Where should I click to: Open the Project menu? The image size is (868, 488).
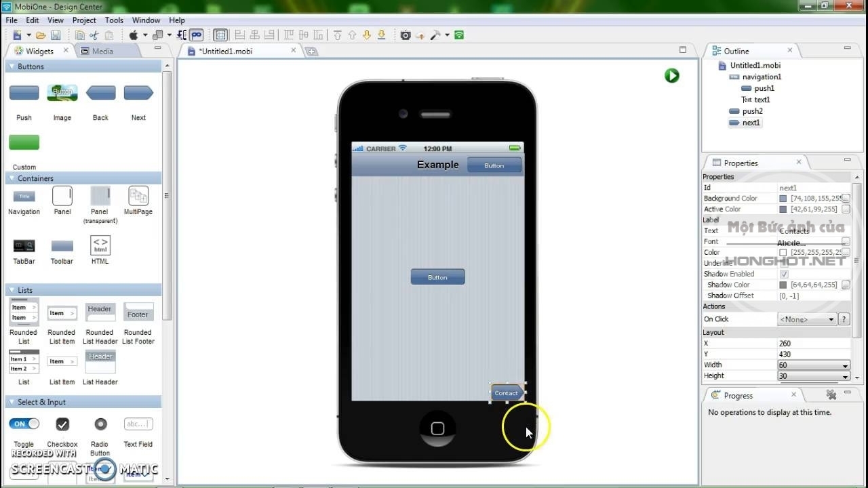click(x=83, y=20)
